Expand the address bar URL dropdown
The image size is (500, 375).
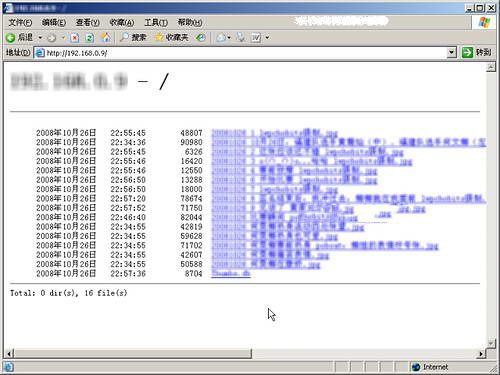pos(451,52)
